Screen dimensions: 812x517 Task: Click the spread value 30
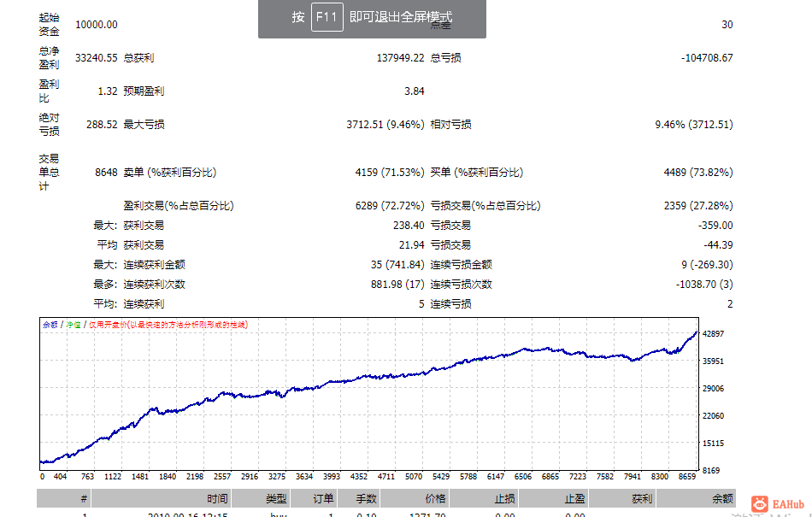(727, 24)
